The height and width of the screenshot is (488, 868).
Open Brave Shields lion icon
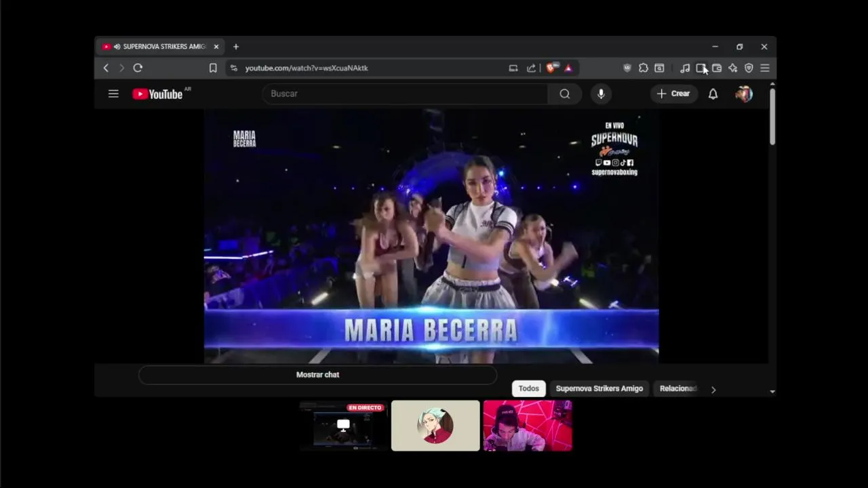point(552,68)
